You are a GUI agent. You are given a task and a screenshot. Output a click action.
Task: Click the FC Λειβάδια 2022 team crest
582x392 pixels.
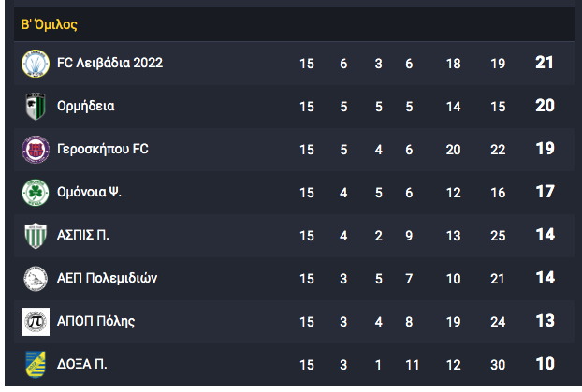pos(36,64)
